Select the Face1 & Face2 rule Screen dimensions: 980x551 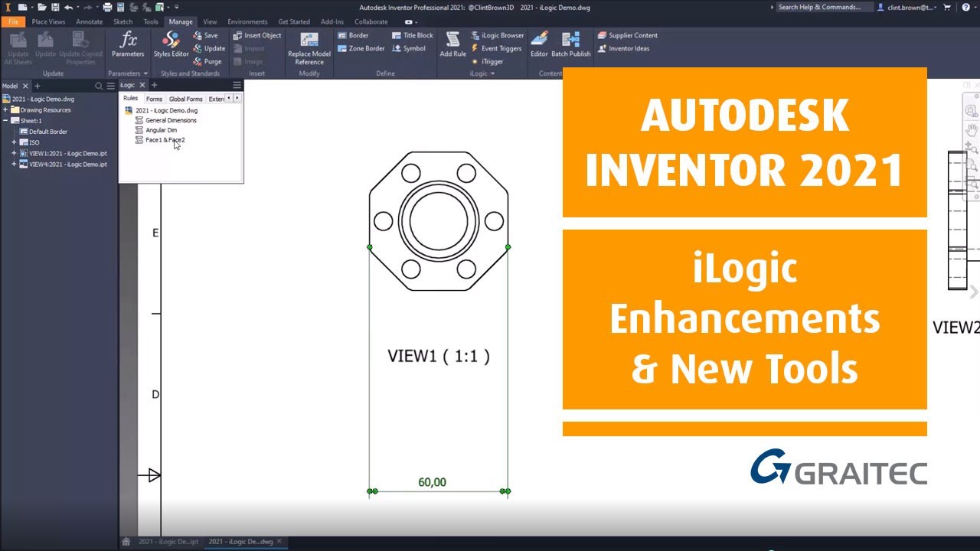point(165,140)
